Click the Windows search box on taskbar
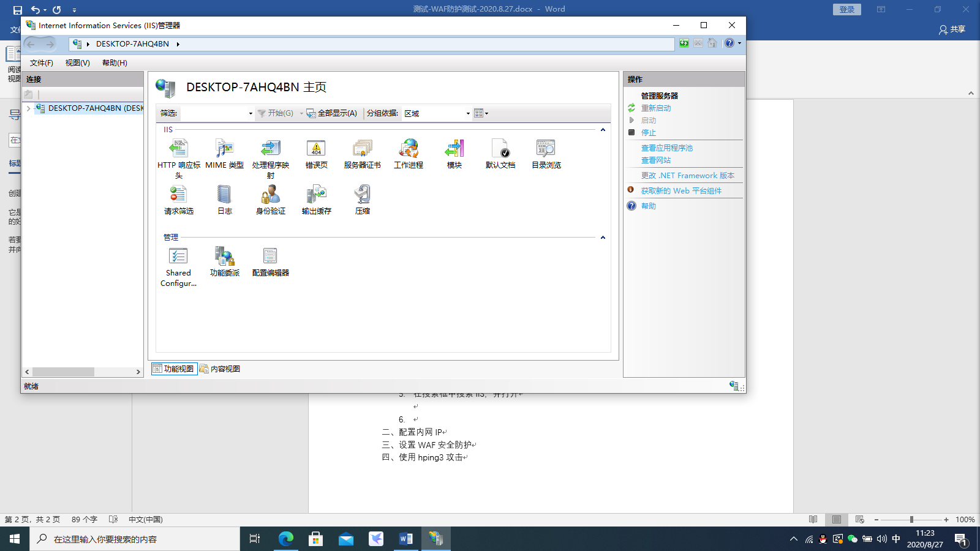Viewport: 980px width, 551px height. [135, 539]
